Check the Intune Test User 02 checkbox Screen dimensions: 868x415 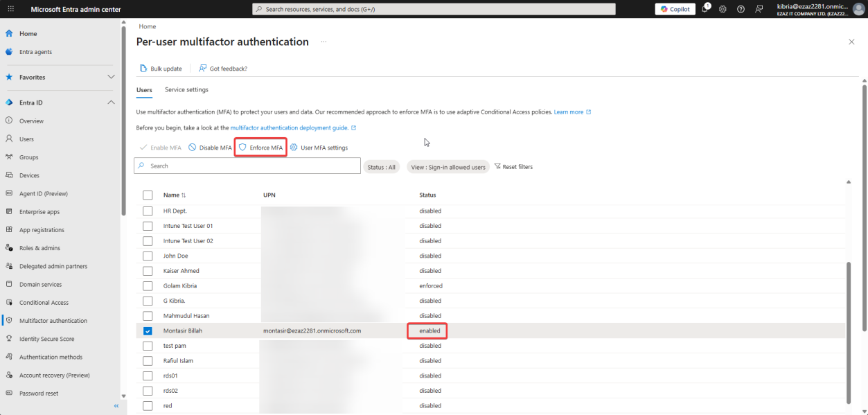coord(148,241)
